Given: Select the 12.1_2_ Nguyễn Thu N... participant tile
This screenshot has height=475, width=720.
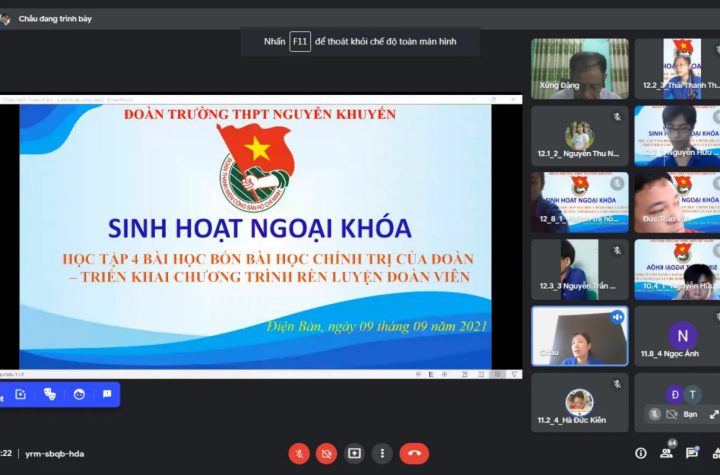Looking at the screenshot, I should [579, 136].
